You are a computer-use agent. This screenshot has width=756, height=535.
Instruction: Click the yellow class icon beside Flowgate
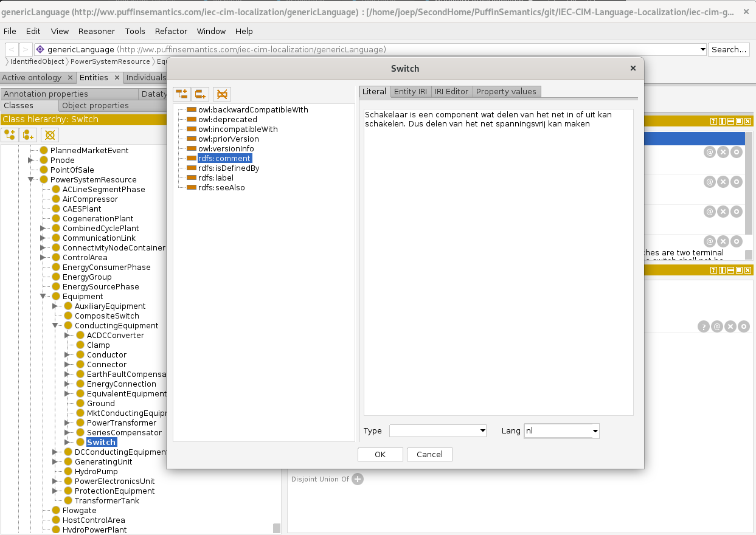[x=56, y=511]
